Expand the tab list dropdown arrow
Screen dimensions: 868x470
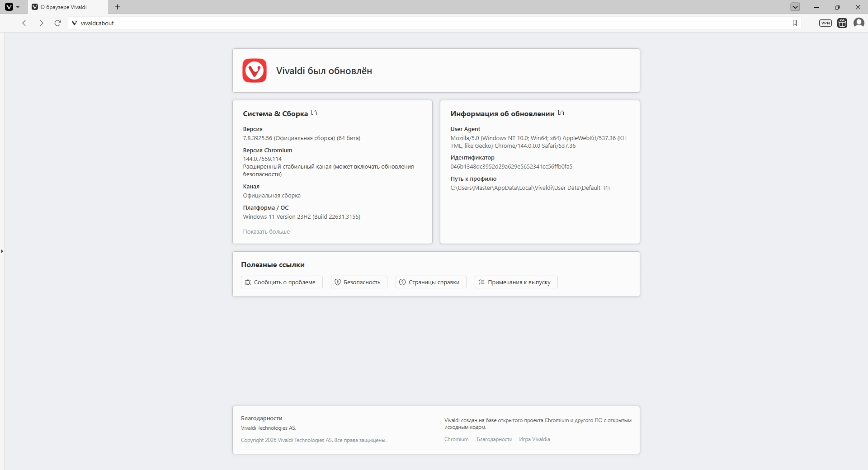pos(795,7)
